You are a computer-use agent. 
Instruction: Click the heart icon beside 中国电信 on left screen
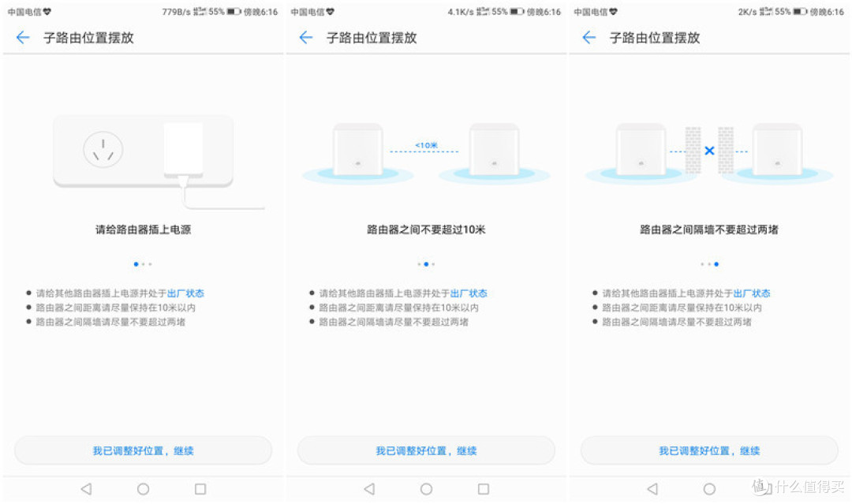coord(47,11)
